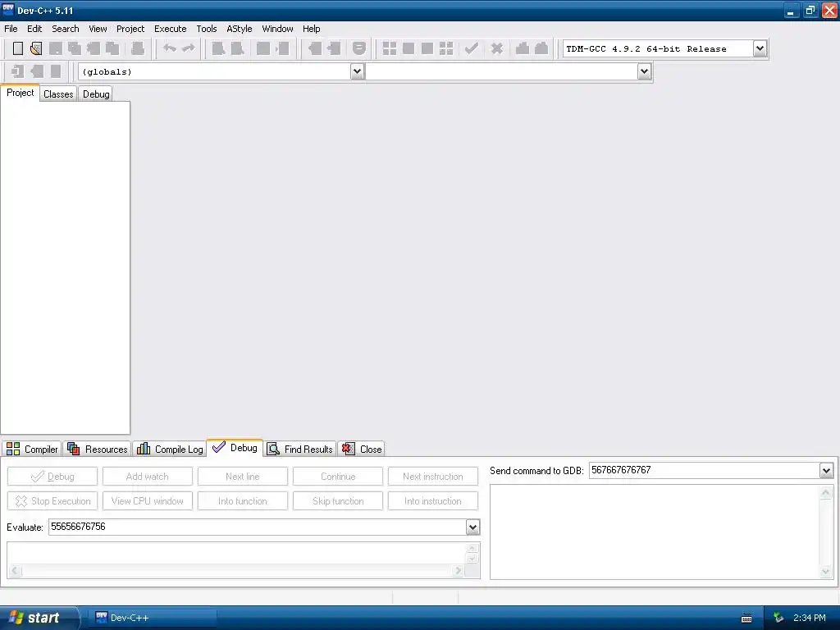
Task: Click the Find toolbar icon
Action: (x=218, y=48)
